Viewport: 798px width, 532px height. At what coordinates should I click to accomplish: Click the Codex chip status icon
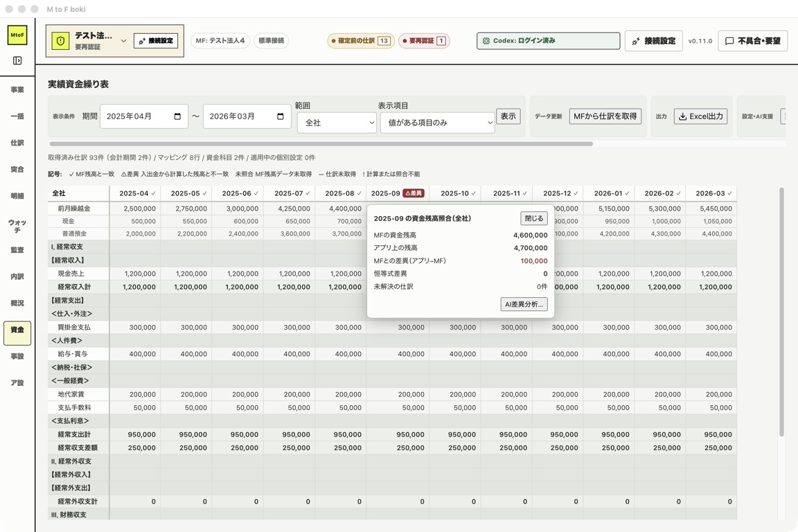coord(486,41)
